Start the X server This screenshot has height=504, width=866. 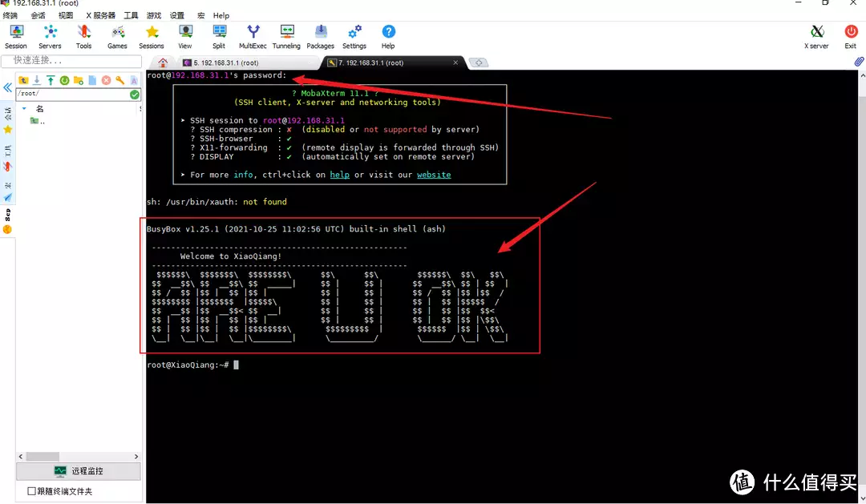[816, 36]
